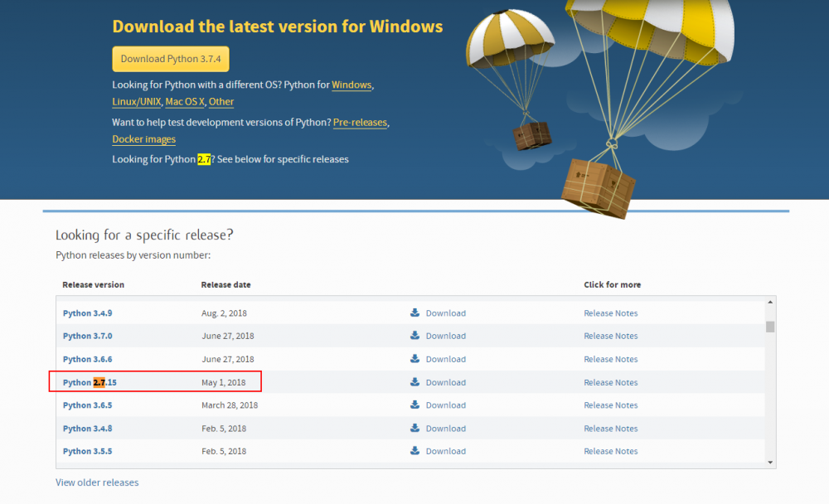
Task: Open Release Notes for Python 3.6.5
Action: coord(611,405)
